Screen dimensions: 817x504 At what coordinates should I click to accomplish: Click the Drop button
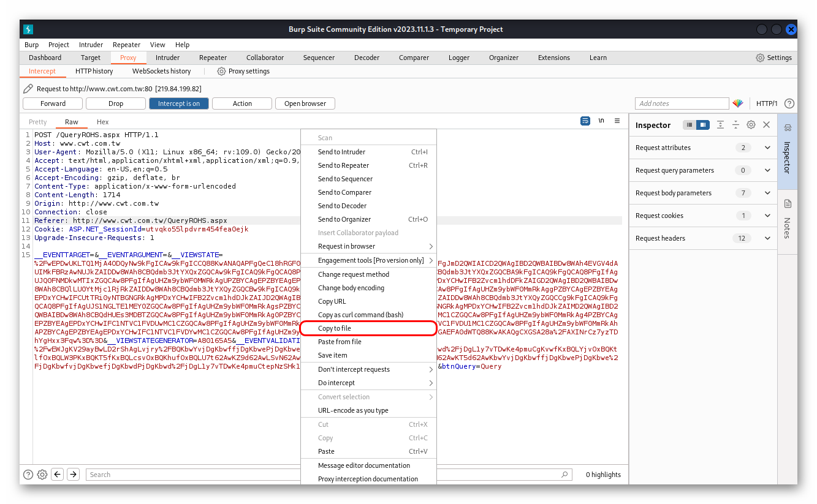point(116,103)
